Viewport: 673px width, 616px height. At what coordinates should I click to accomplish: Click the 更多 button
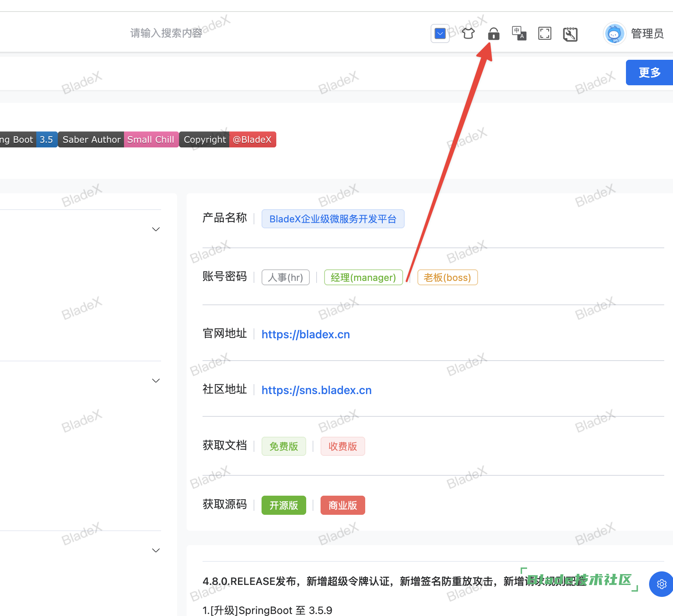point(649,73)
